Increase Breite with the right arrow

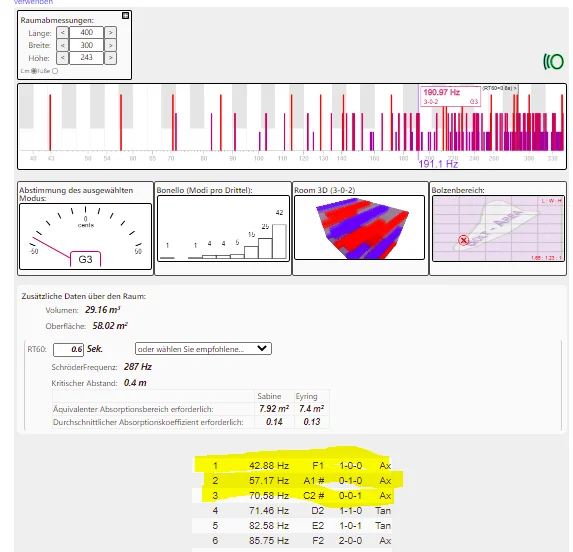(x=110, y=45)
